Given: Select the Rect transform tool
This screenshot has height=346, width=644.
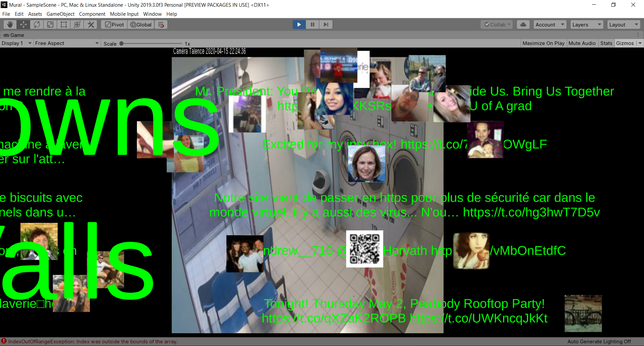Looking at the screenshot, I should 64,24.
